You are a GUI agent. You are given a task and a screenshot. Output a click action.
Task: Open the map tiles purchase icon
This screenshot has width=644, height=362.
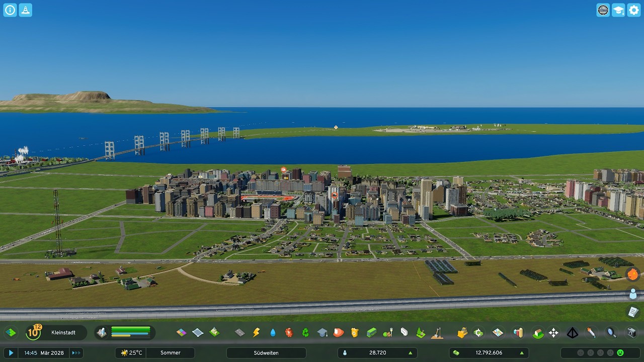pos(11,332)
